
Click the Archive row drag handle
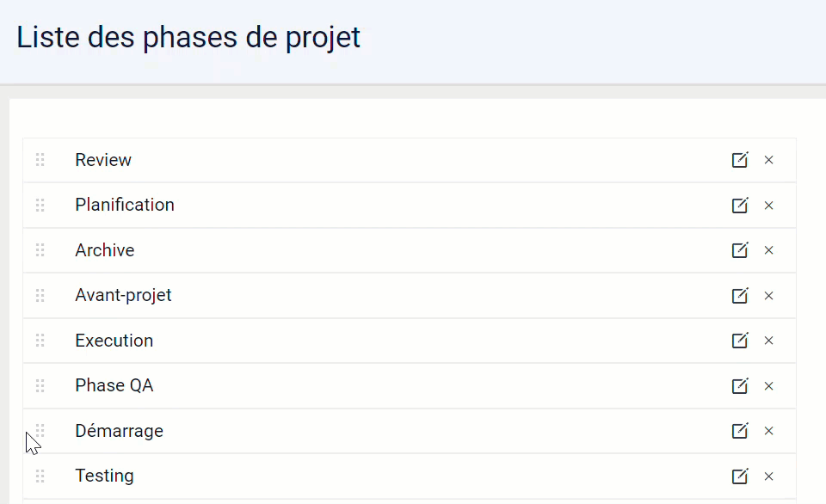pos(40,249)
